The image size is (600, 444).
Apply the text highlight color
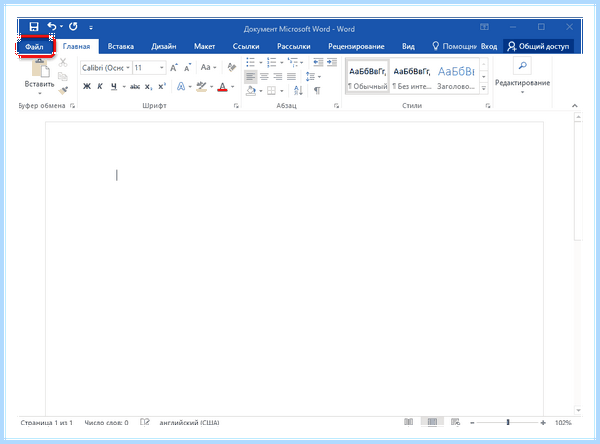(x=201, y=87)
